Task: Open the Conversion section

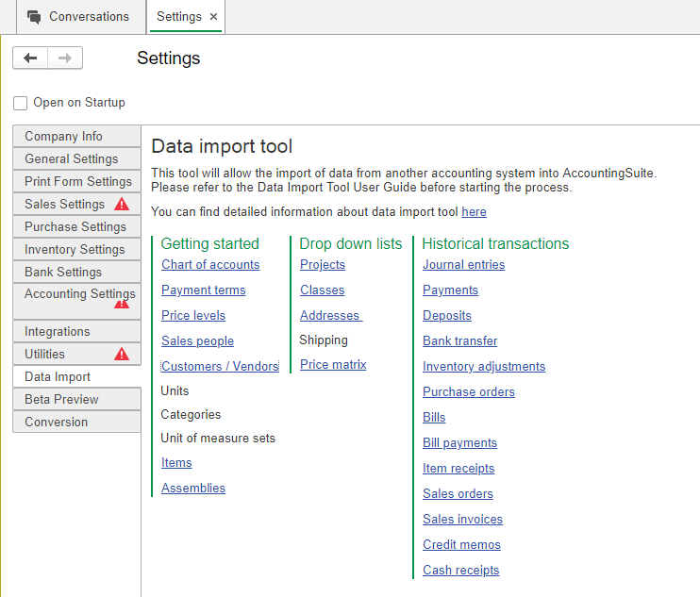Action: 76,423
